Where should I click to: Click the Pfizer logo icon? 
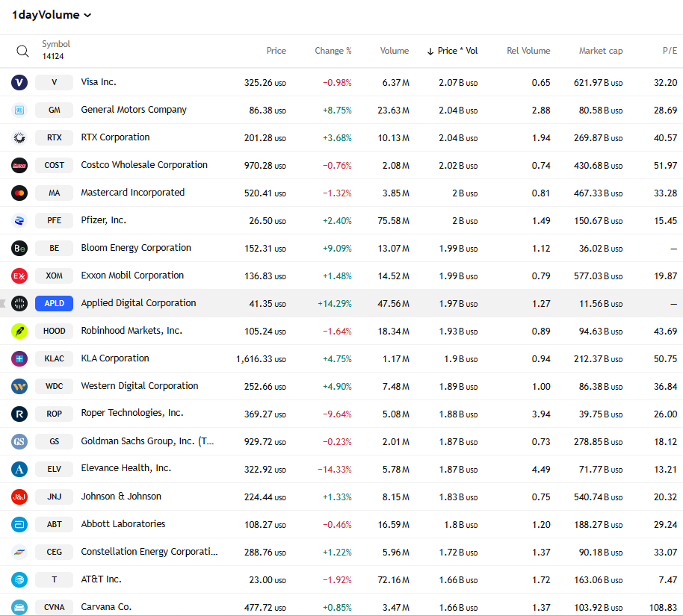coord(19,221)
